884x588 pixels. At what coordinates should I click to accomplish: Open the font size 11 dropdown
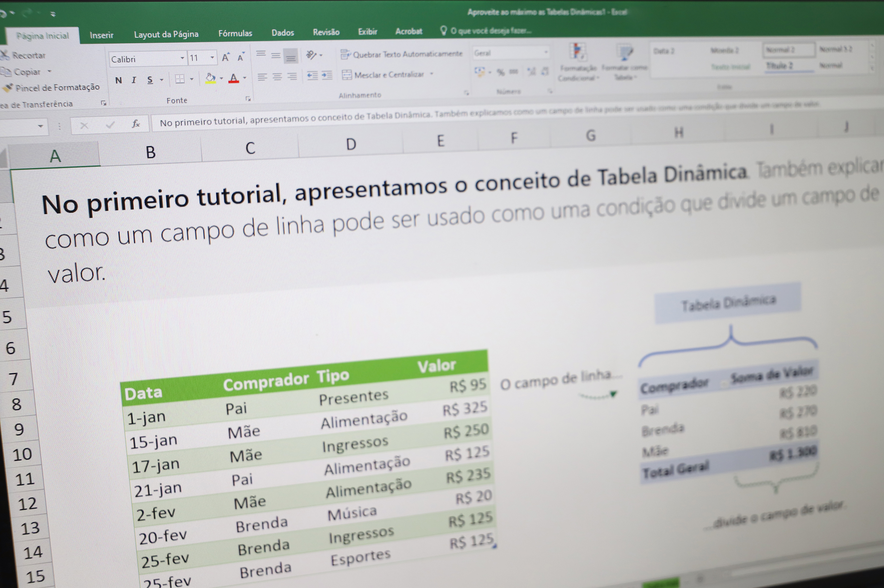tap(212, 57)
